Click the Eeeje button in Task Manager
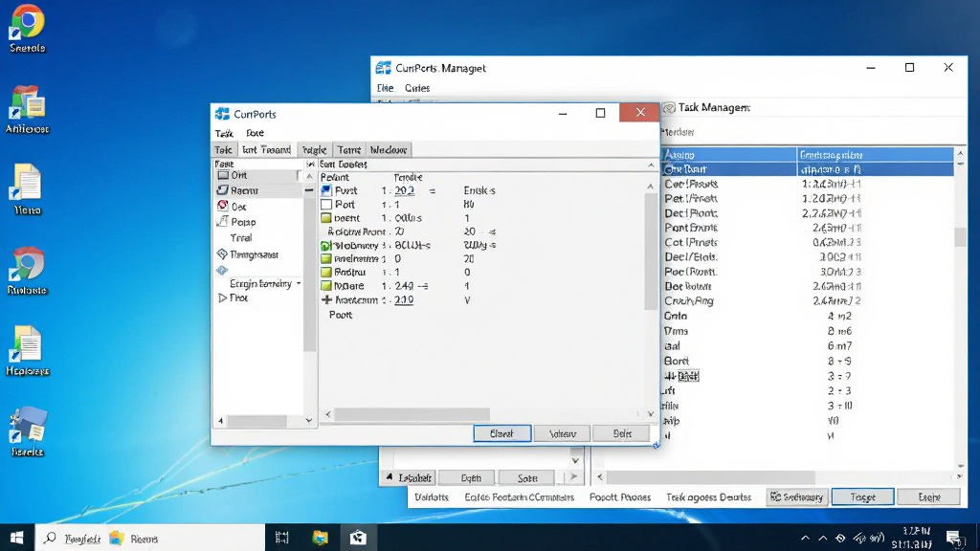 click(928, 497)
